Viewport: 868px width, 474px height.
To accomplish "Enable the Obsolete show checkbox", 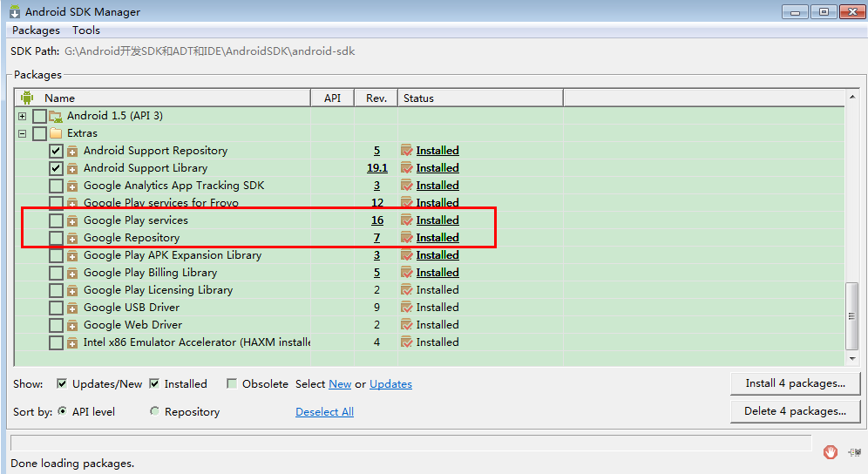I will click(x=232, y=383).
